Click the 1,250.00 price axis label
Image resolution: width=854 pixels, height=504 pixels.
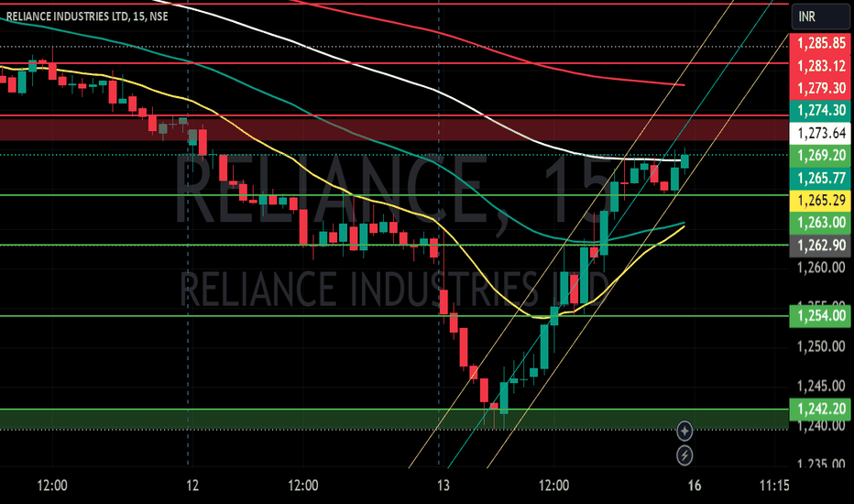821,346
